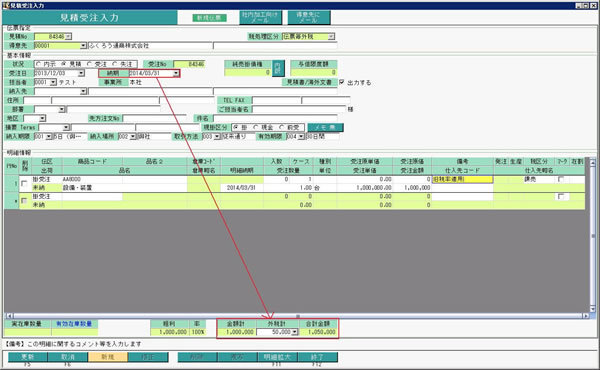Click the 社内加工向けメール button
Viewport: 600px width, 370px height.
pyautogui.click(x=261, y=17)
